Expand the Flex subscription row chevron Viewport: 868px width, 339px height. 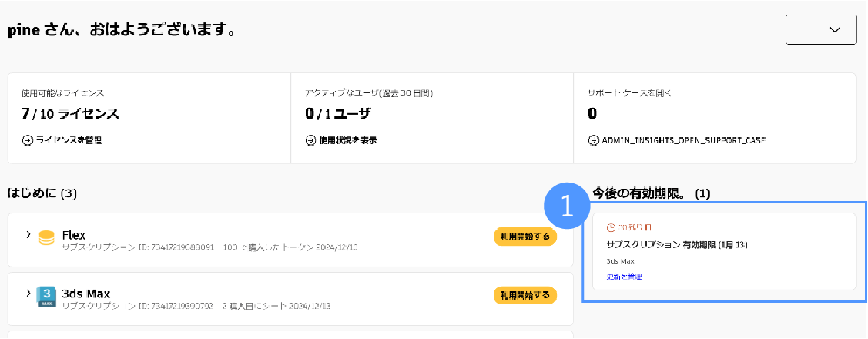(x=28, y=234)
